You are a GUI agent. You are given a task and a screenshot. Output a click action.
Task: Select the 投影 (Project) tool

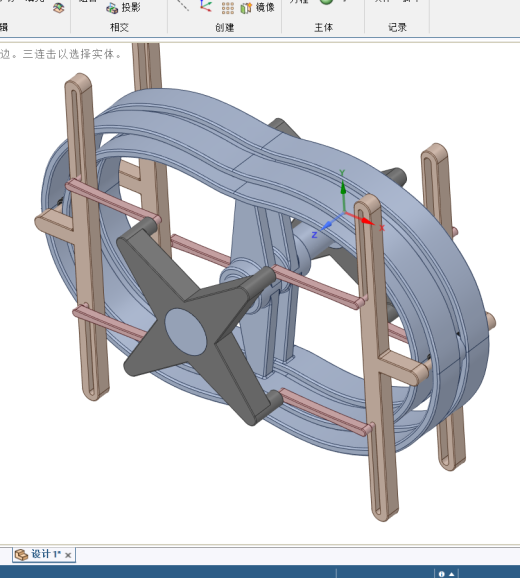tap(123, 7)
